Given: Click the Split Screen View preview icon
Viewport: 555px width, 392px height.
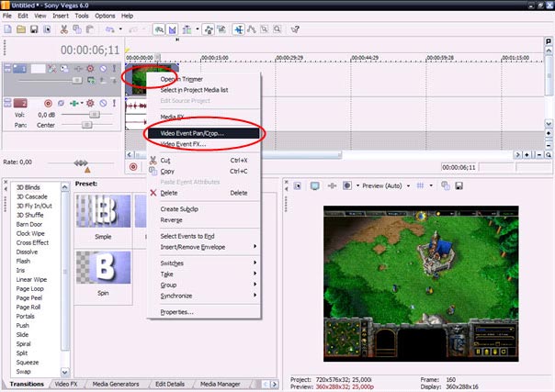Looking at the screenshot, I should click(x=347, y=185).
